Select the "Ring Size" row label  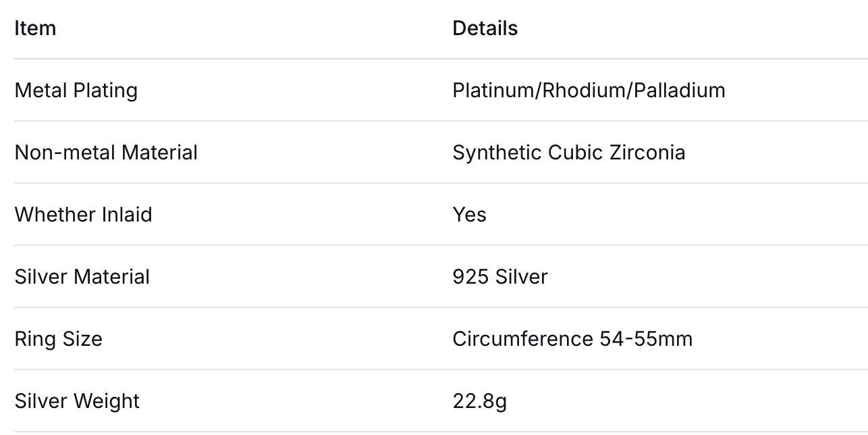pos(58,339)
